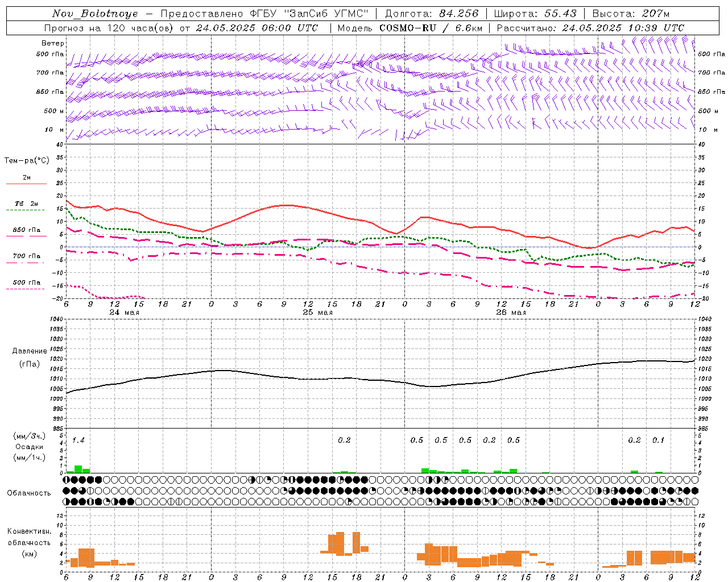Select the 'Долгота: 84.256' longitude value
Viewport: 728px width, 582px height.
pyautogui.click(x=432, y=14)
